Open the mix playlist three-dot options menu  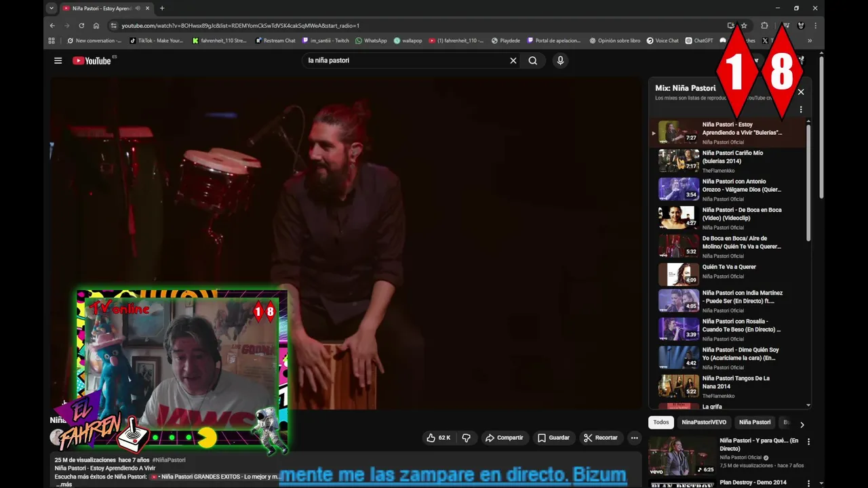(x=801, y=109)
